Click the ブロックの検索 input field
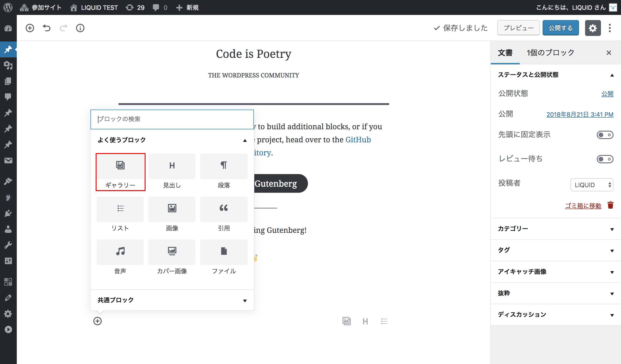Image resolution: width=621 pixels, height=364 pixels. coord(172,119)
